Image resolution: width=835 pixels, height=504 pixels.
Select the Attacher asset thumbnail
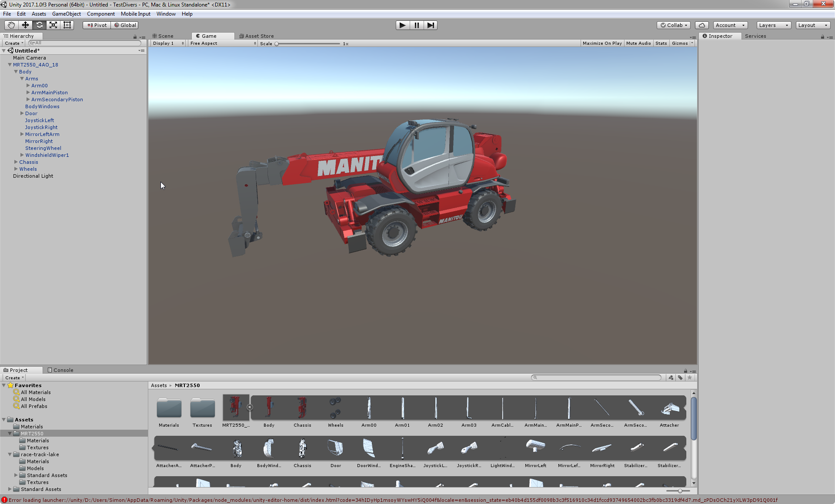pyautogui.click(x=669, y=408)
